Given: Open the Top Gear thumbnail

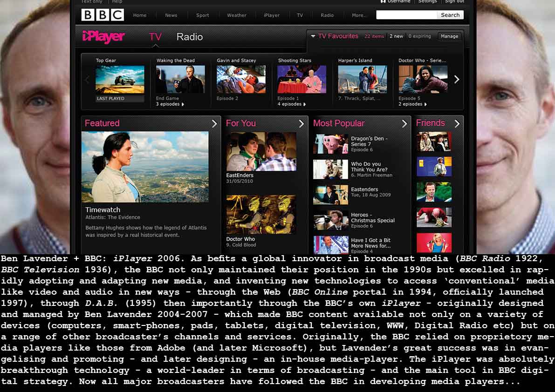Looking at the screenshot, I should [120, 80].
